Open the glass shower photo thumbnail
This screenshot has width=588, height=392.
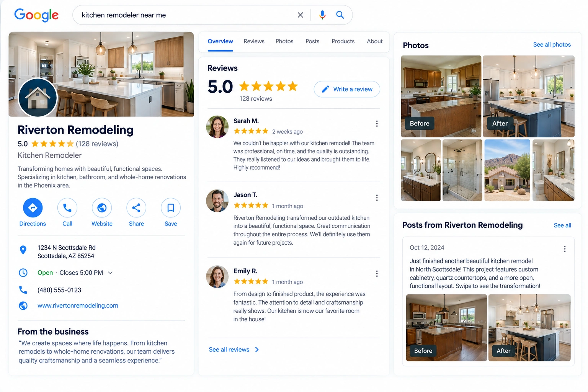462,170
